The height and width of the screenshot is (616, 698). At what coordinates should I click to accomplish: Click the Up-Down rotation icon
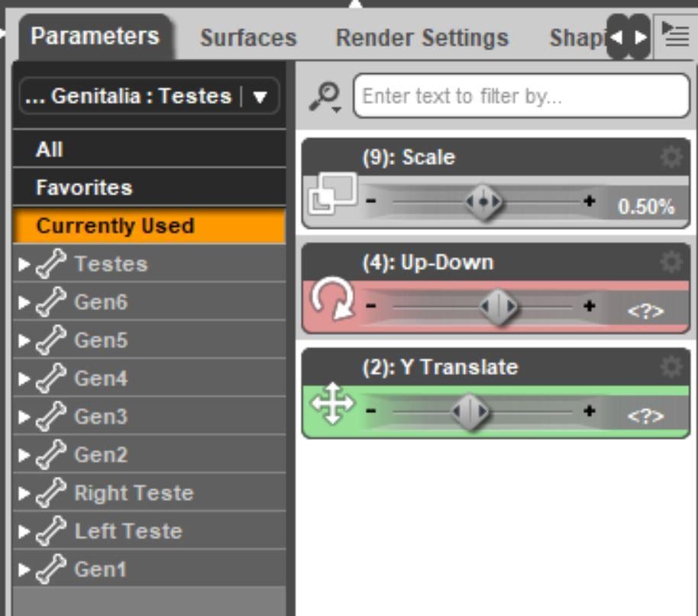[x=332, y=298]
